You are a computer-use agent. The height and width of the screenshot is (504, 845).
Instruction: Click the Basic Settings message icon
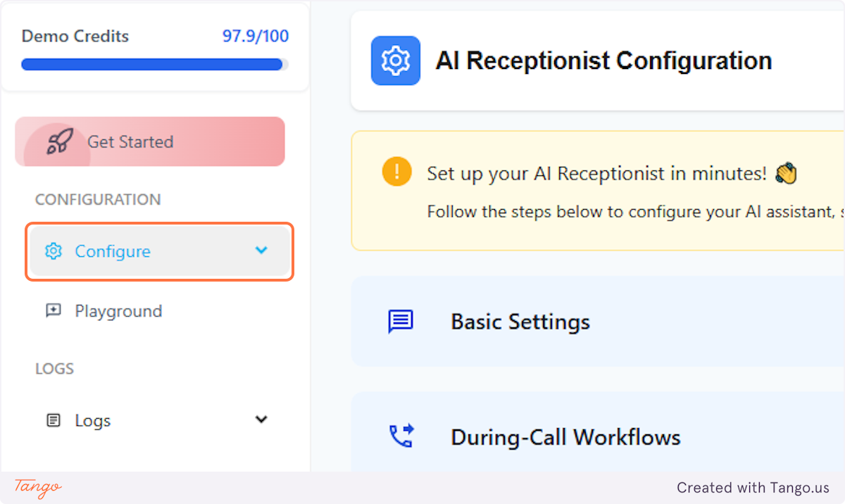tap(401, 322)
